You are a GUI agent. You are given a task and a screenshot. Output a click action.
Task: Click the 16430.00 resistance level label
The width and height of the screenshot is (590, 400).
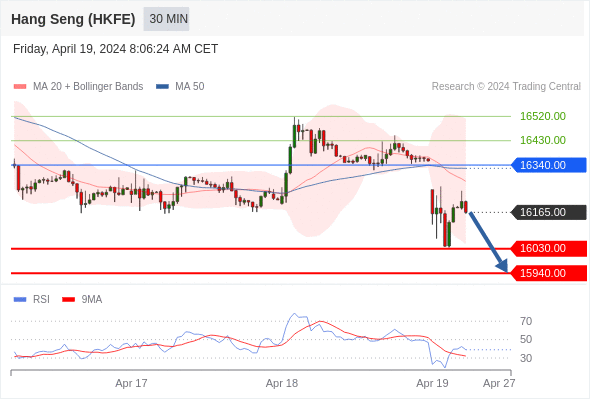coord(543,140)
